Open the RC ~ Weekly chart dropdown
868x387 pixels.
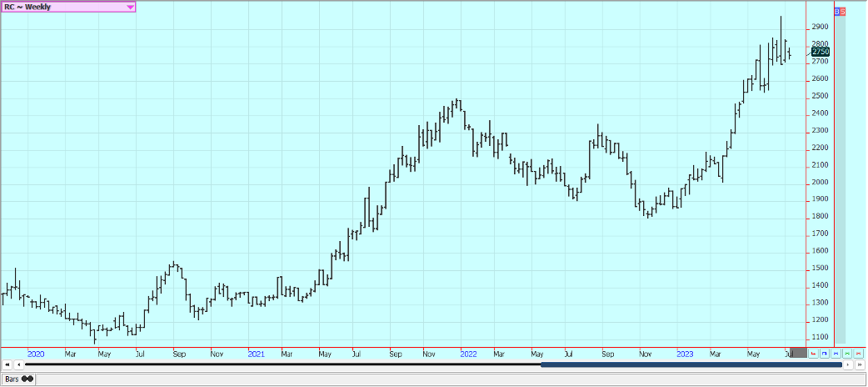tap(68, 7)
